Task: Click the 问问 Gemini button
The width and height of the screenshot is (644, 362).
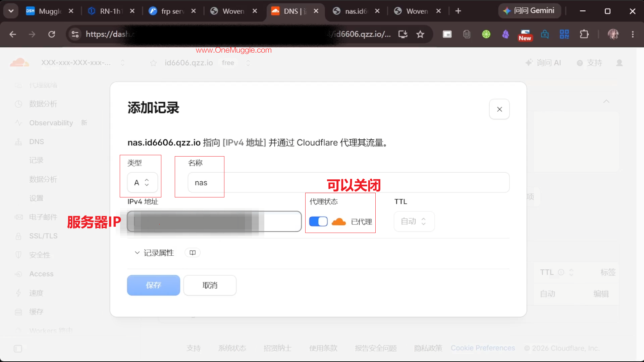Action: (529, 11)
